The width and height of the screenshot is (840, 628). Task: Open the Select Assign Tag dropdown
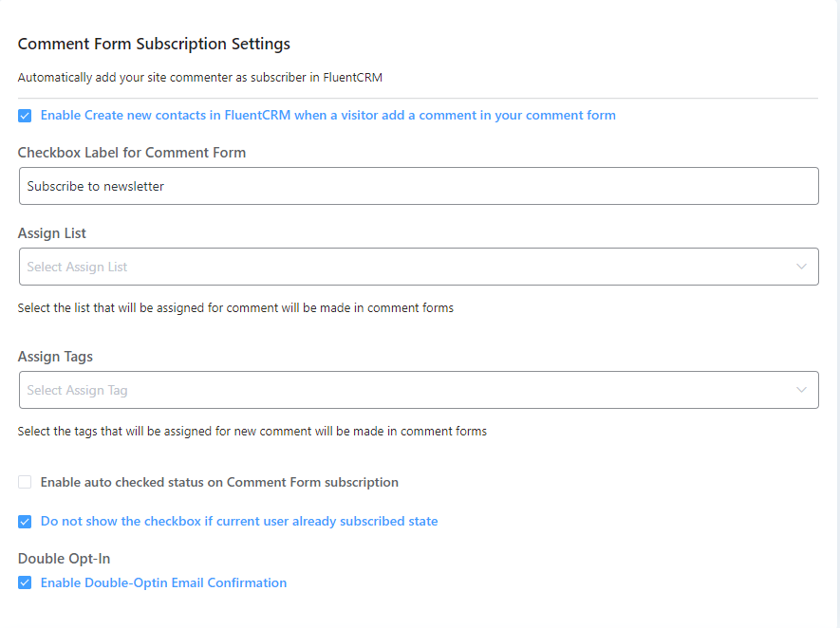399,390
